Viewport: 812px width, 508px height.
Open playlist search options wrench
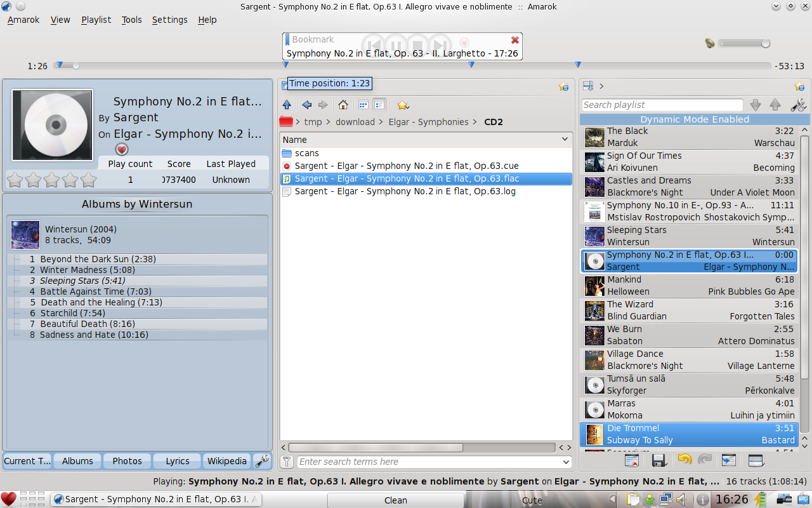point(799,105)
